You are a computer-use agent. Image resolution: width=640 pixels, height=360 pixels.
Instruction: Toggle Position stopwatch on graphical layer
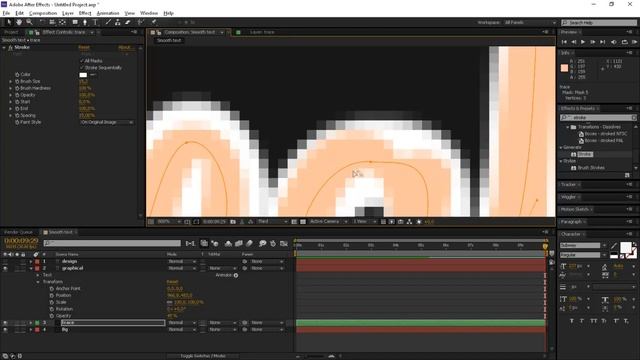tap(52, 295)
